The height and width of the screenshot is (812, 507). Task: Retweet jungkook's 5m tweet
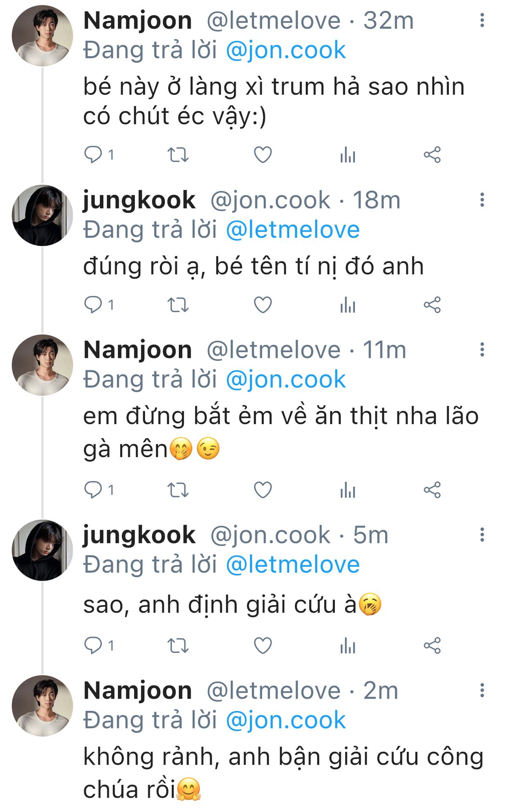(x=178, y=645)
